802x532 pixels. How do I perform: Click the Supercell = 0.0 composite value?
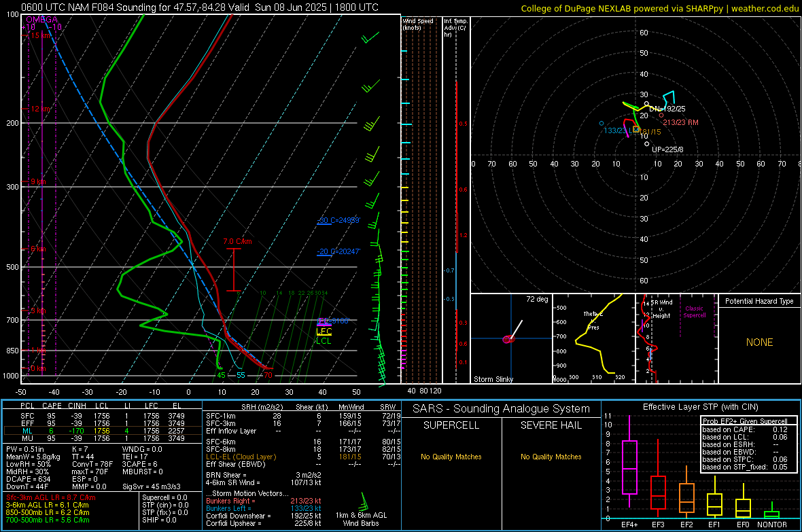(164, 498)
